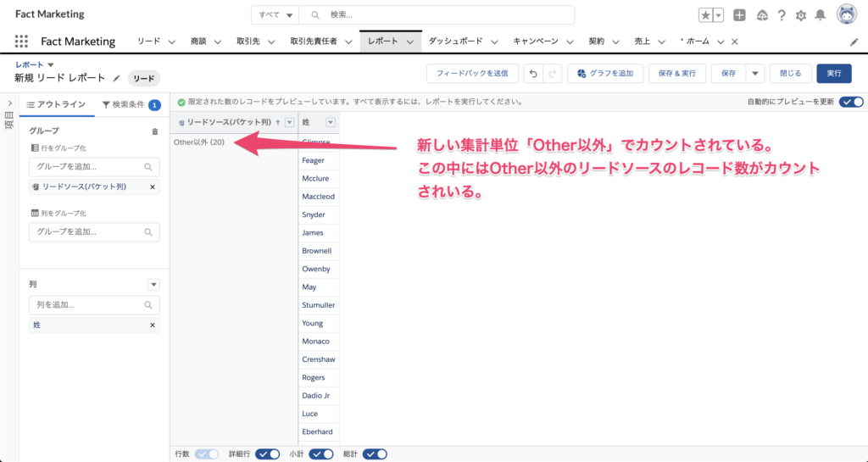
Task: Open the リード tab dropdown chevron
Action: [171, 42]
